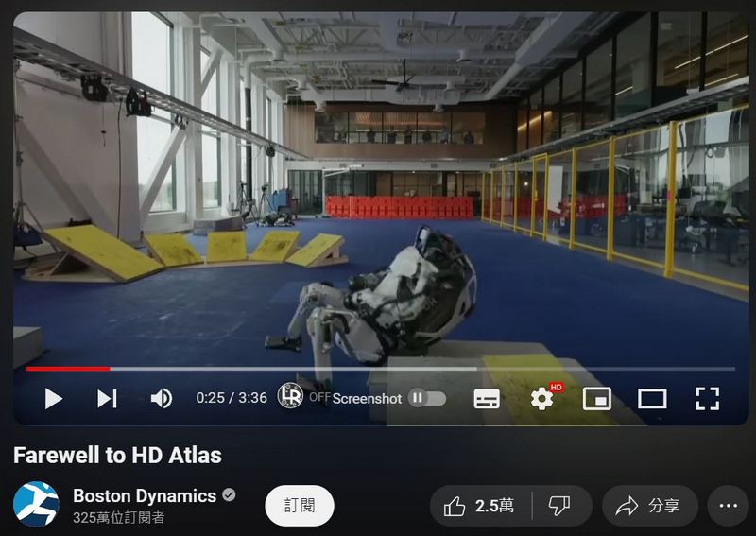Viewport: 756px width, 536px height.
Task: Share the video via 分享
Action: tap(649, 506)
